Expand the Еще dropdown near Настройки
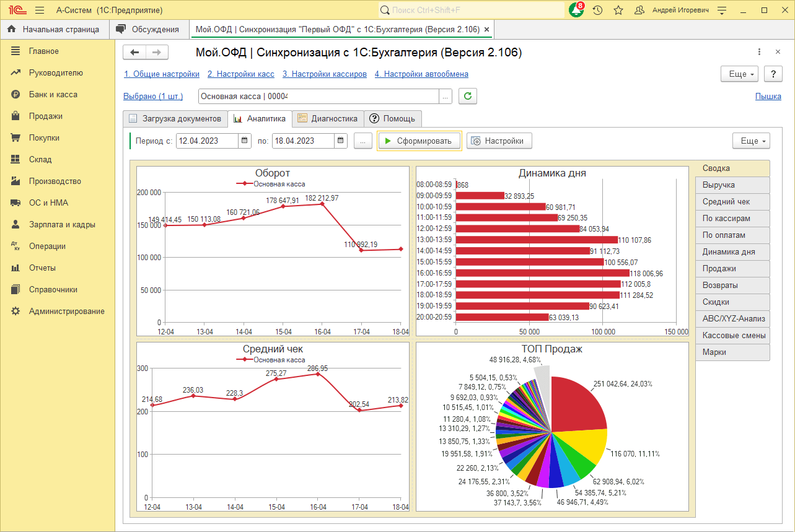Image resolution: width=795 pixels, height=532 pixels. (752, 141)
